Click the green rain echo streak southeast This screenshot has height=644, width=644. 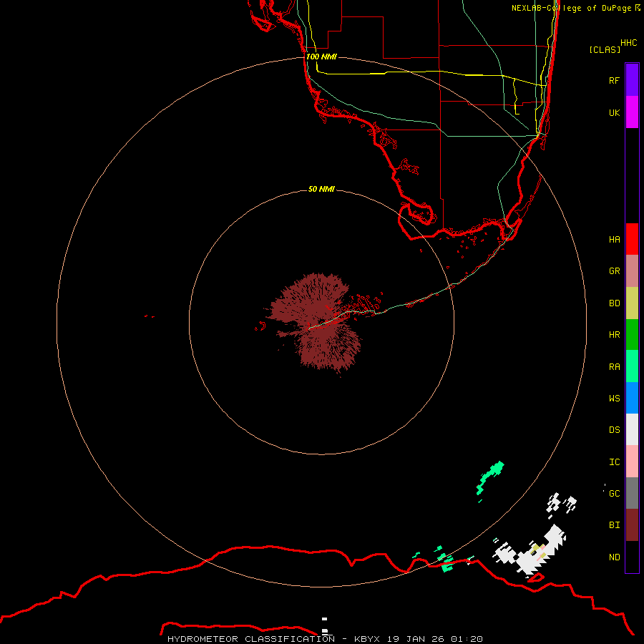click(490, 477)
